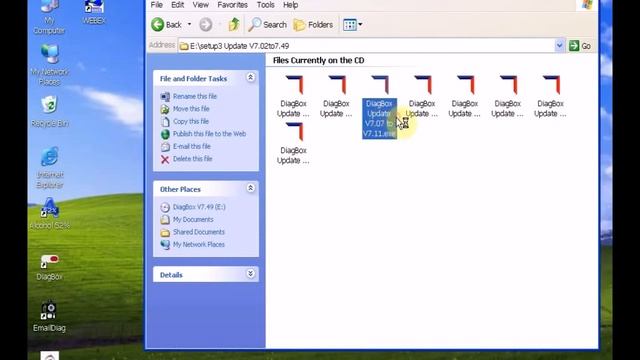Open the View menu

[x=200, y=5]
